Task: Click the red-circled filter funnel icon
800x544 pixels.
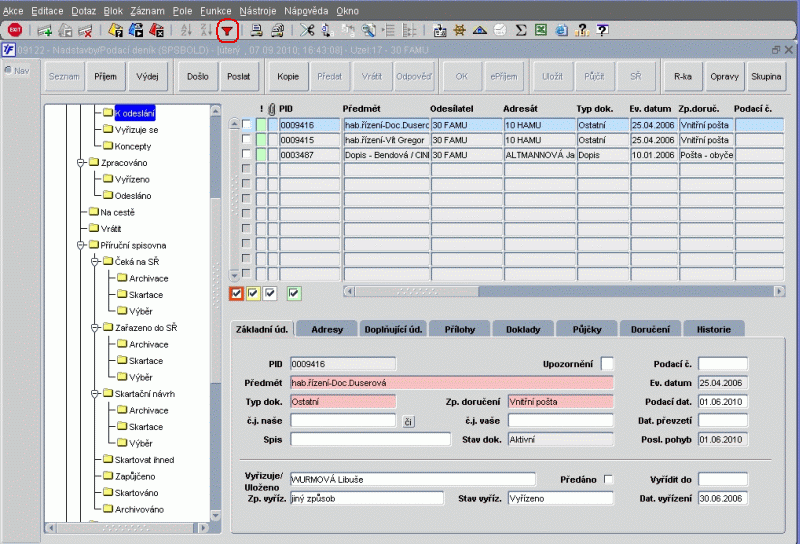Action: (229, 30)
